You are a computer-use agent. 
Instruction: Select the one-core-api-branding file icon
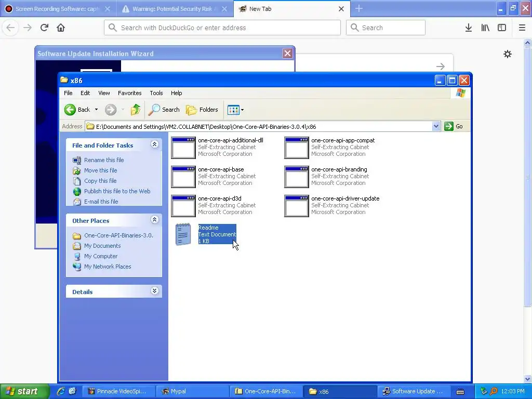[297, 177]
